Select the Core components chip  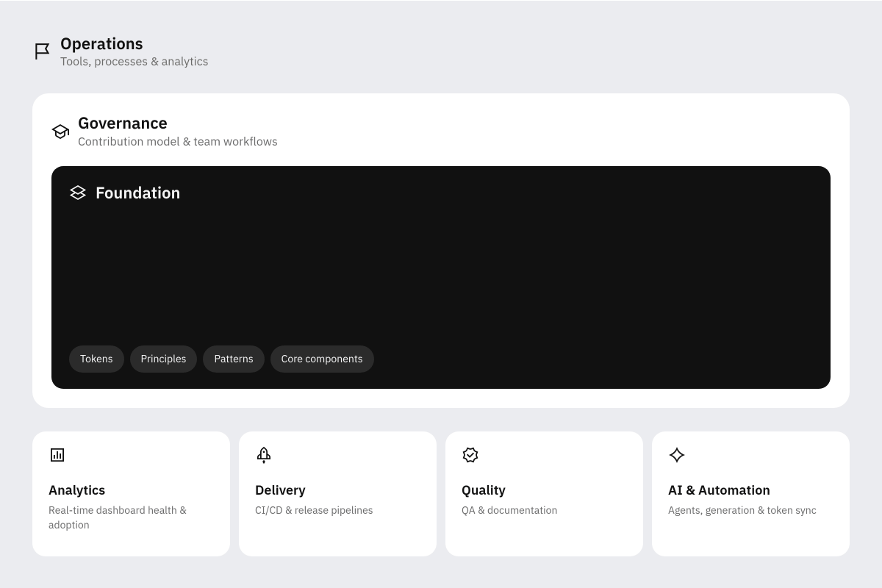(x=322, y=359)
